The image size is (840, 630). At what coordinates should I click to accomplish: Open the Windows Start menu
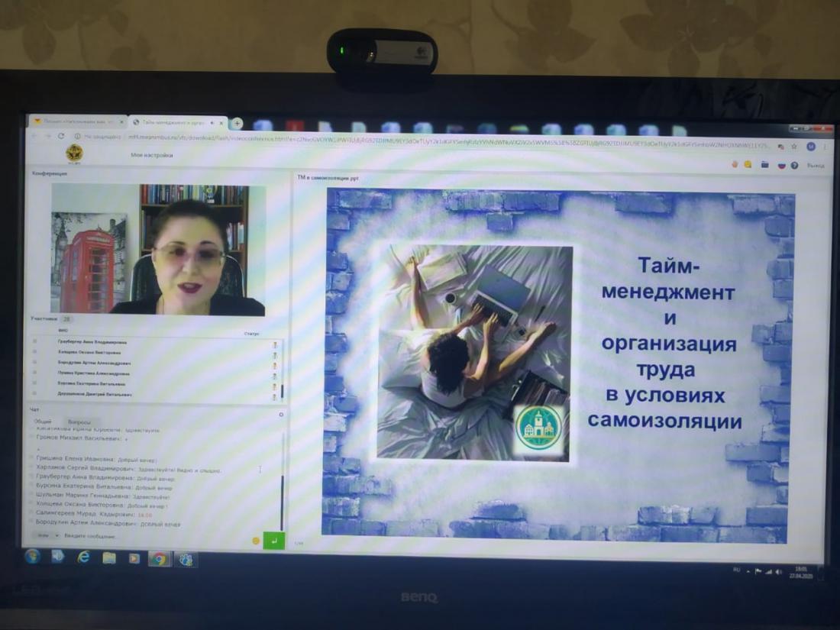pyautogui.click(x=33, y=557)
